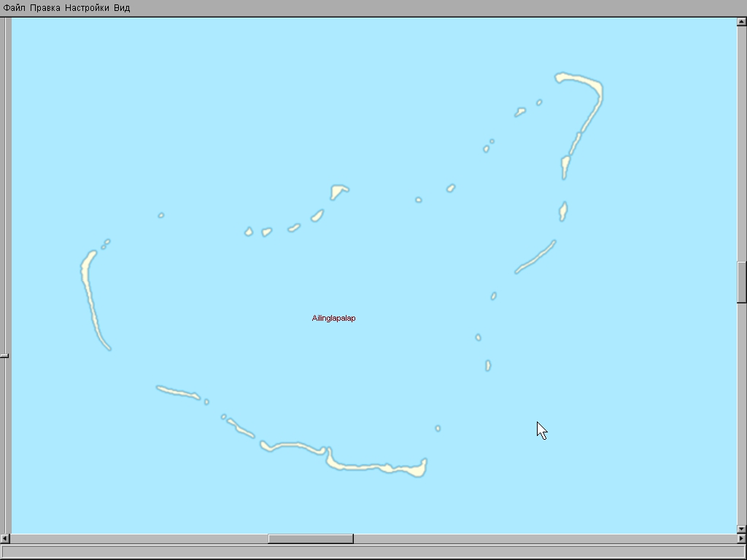Click the vertical scrollbar up arrow
This screenshot has height=560, width=747.
coord(742,21)
